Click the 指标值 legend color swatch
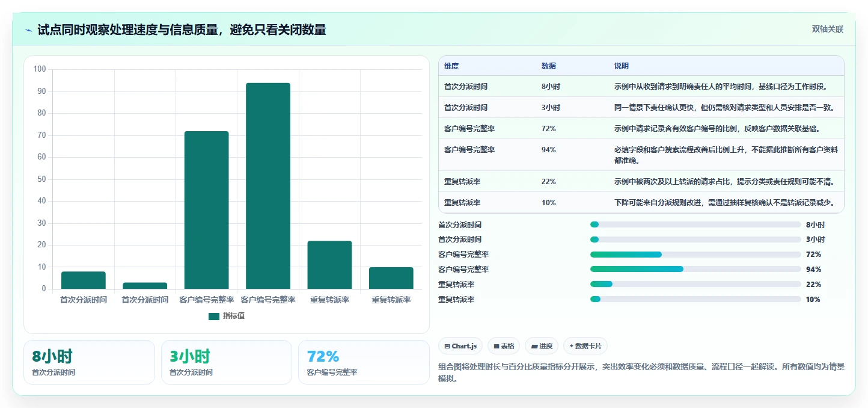 (214, 317)
